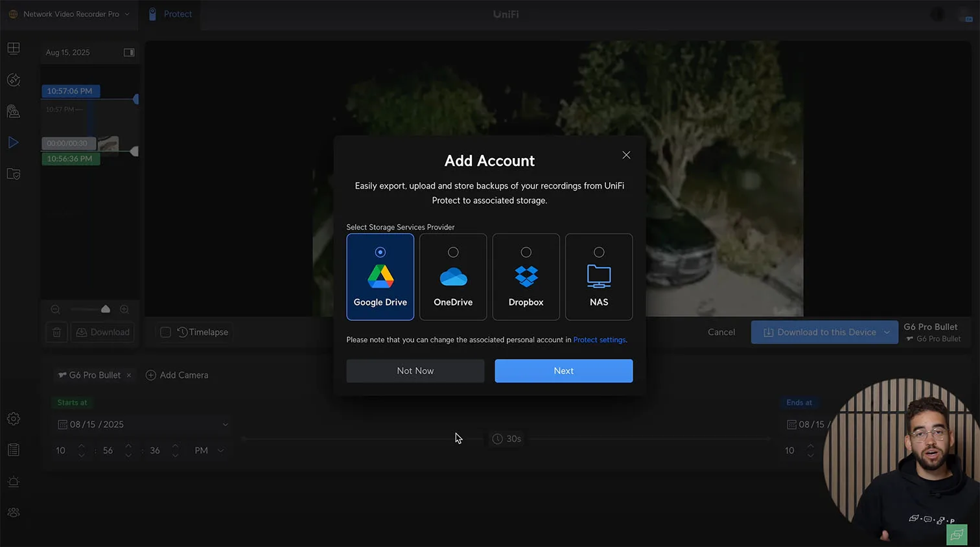Viewport: 980px width, 547px height.
Task: Click the start minute field 56
Action: pos(108,450)
